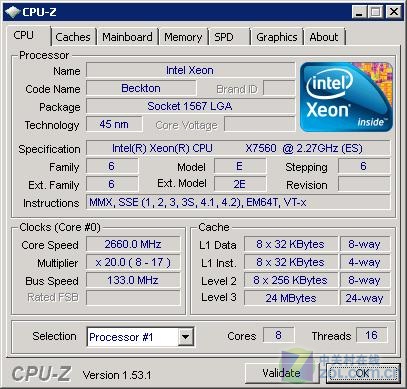Click the Intel Xeon inside logo
This screenshot has width=407, height=389.
pyautogui.click(x=346, y=97)
